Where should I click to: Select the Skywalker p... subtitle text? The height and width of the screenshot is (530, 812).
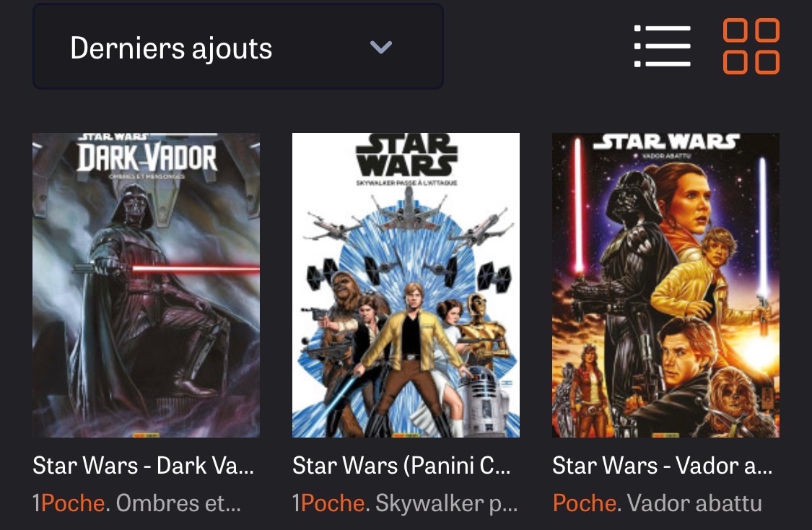tap(446, 503)
